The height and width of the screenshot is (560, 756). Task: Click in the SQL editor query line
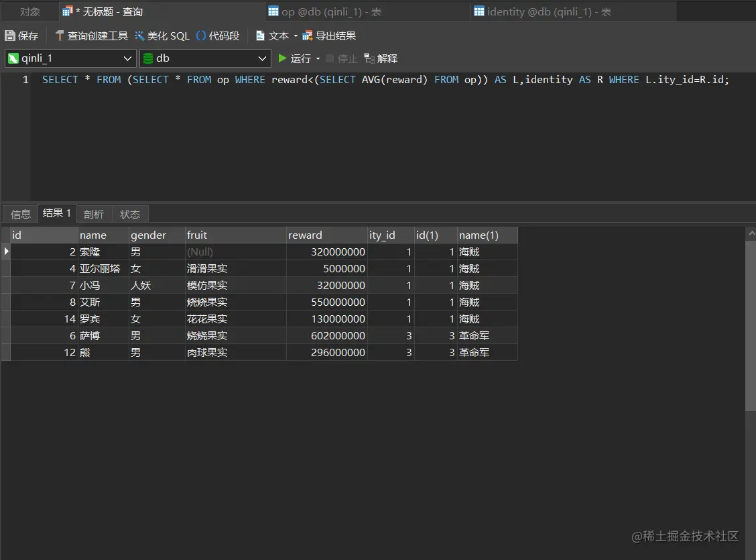coord(385,80)
